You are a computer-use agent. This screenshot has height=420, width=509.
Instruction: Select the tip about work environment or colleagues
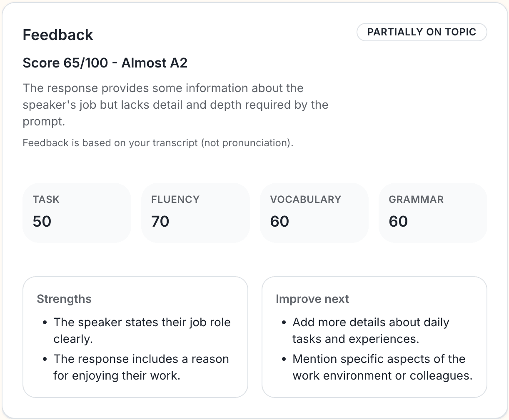[382, 367]
